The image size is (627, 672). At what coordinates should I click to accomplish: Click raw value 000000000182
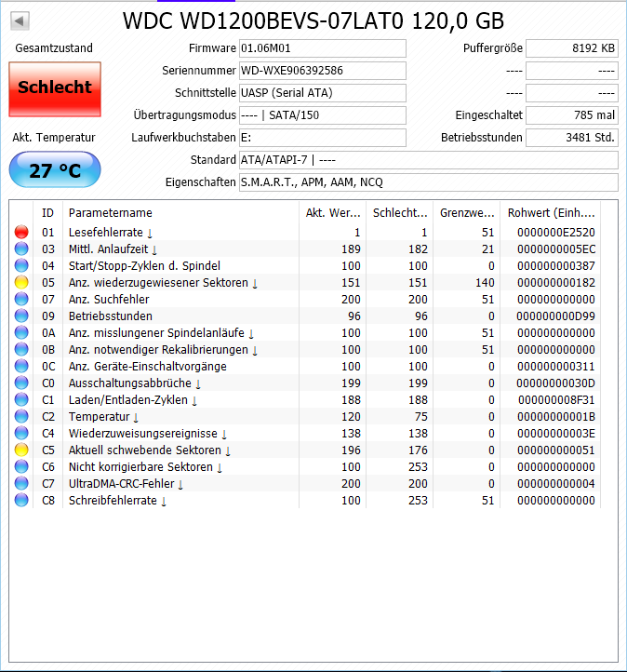pos(556,282)
